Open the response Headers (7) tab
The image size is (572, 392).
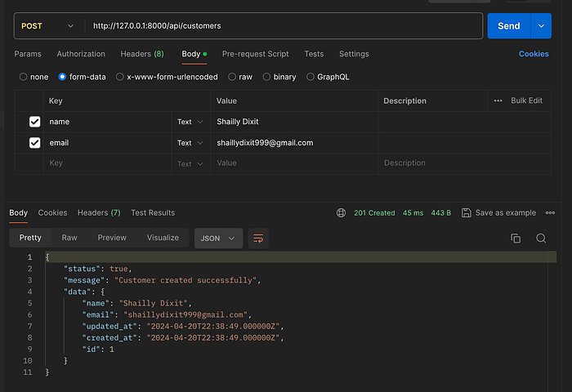[99, 213]
